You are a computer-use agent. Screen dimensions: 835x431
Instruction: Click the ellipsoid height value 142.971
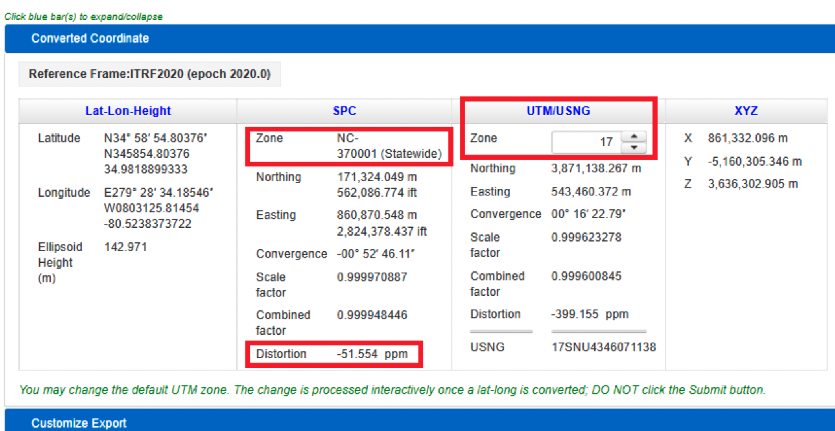[125, 246]
